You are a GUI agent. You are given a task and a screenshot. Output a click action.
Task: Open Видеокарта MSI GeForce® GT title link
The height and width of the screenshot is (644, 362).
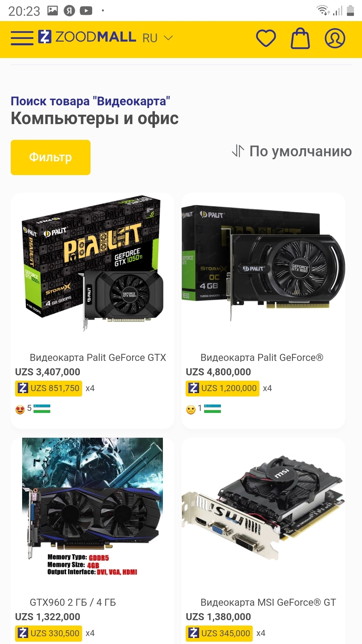pos(268,602)
